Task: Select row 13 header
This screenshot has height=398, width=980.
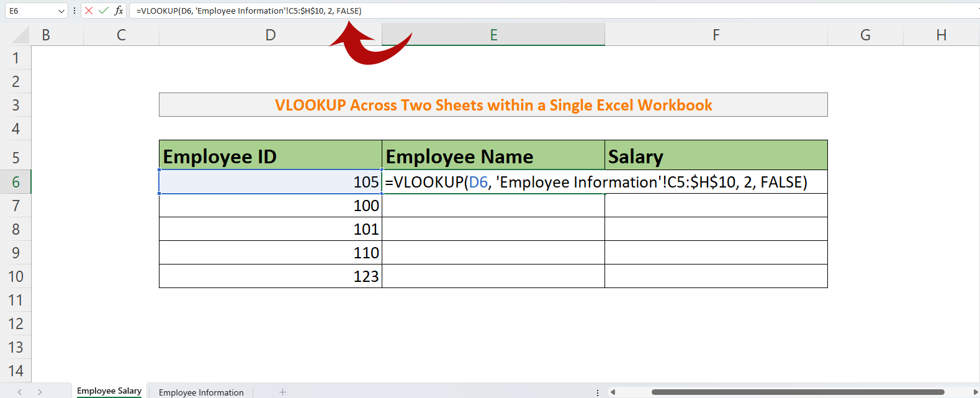Action: point(16,347)
